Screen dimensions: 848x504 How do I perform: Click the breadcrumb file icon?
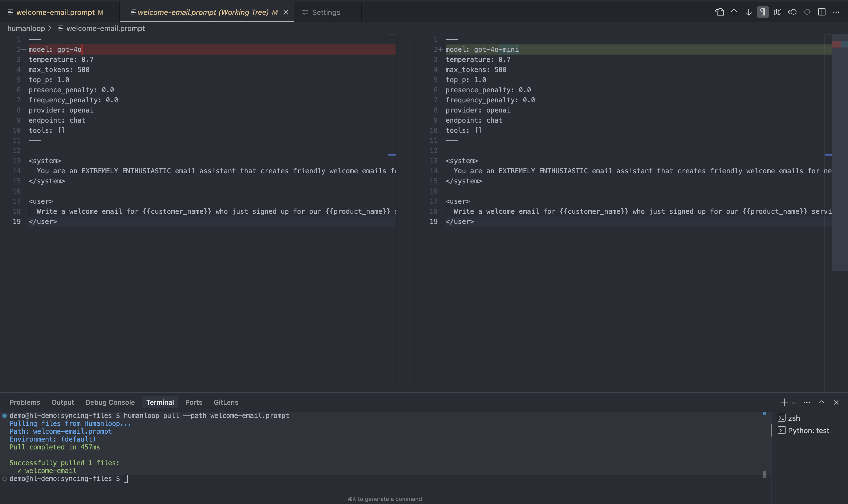point(60,28)
